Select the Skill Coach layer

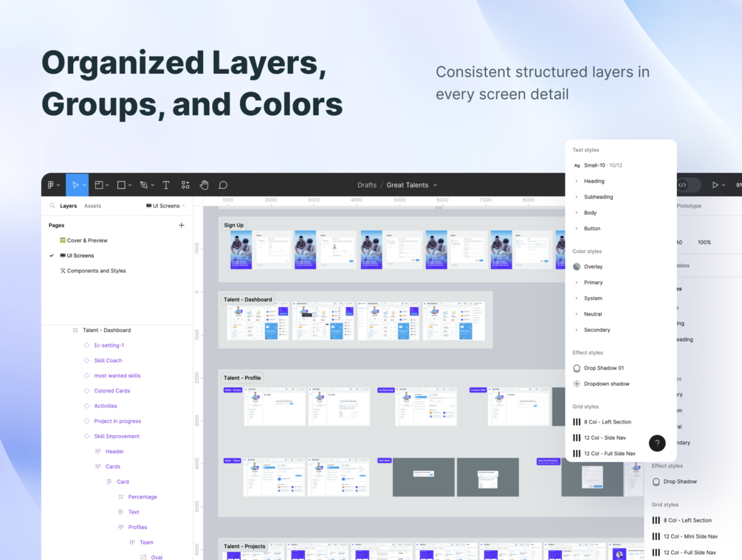click(x=108, y=360)
